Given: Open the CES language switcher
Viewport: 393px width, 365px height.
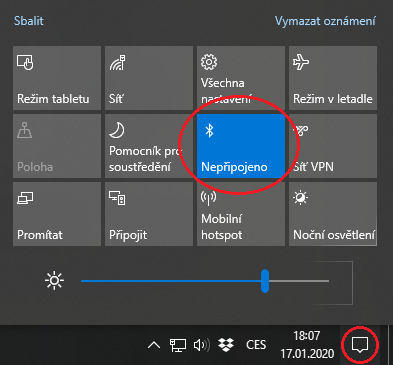Looking at the screenshot, I should pos(256,345).
